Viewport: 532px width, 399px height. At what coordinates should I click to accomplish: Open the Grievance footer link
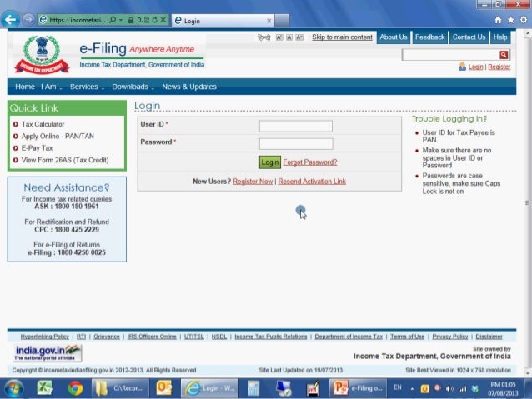107,337
